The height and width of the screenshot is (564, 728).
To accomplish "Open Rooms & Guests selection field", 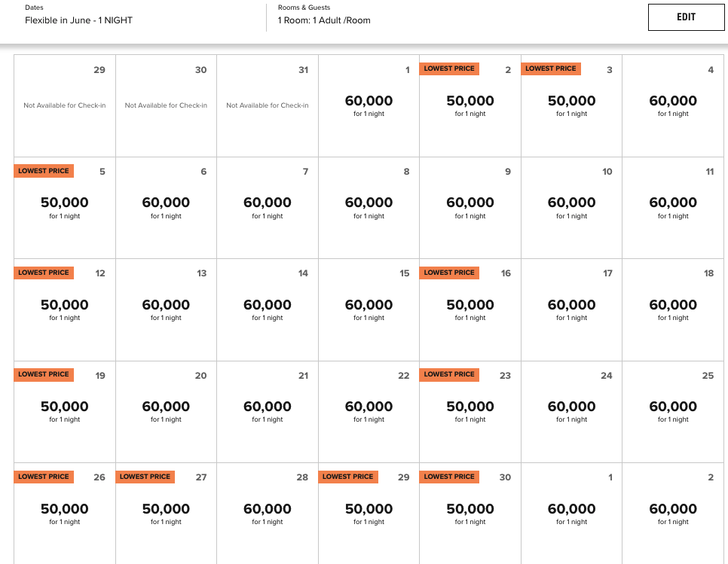I will (324, 15).
